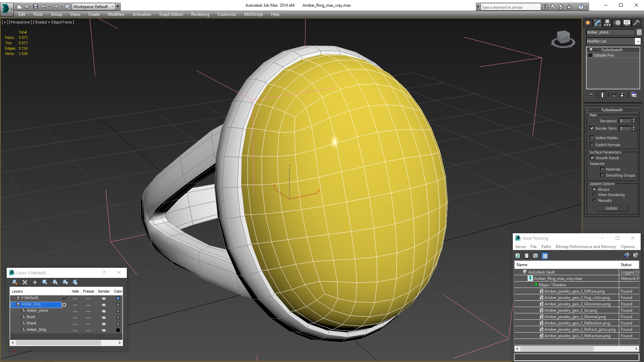The height and width of the screenshot is (362, 644).
Task: Toggle TurboSmooth lightbulb visibility icon
Action: (591, 50)
